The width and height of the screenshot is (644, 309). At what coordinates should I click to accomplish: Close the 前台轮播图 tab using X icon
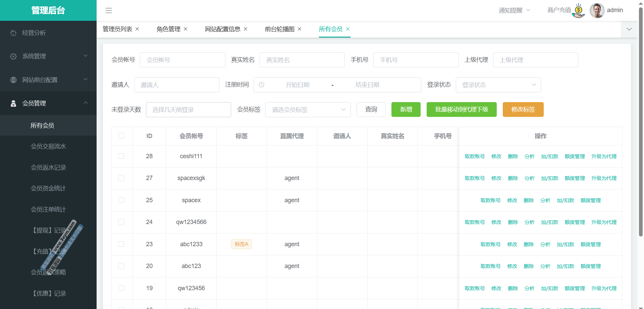point(300,29)
